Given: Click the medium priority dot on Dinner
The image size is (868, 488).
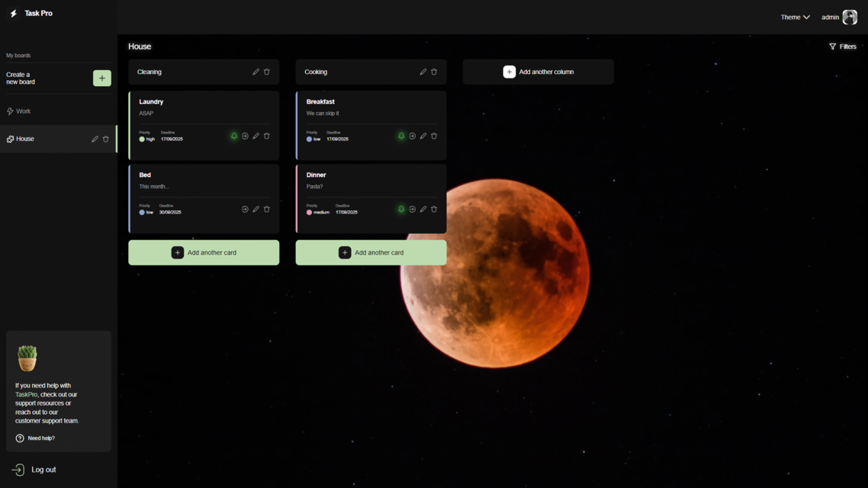Looking at the screenshot, I should 309,213.
